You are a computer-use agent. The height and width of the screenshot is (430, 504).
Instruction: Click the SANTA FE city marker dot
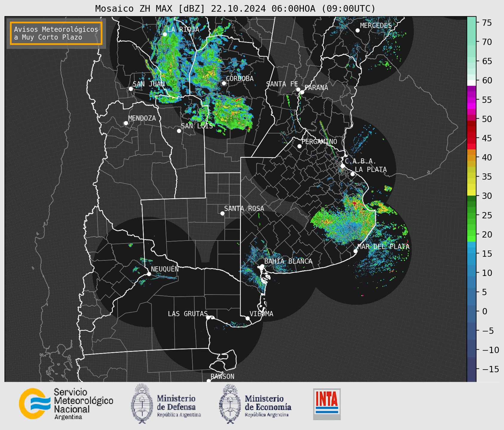(x=298, y=89)
